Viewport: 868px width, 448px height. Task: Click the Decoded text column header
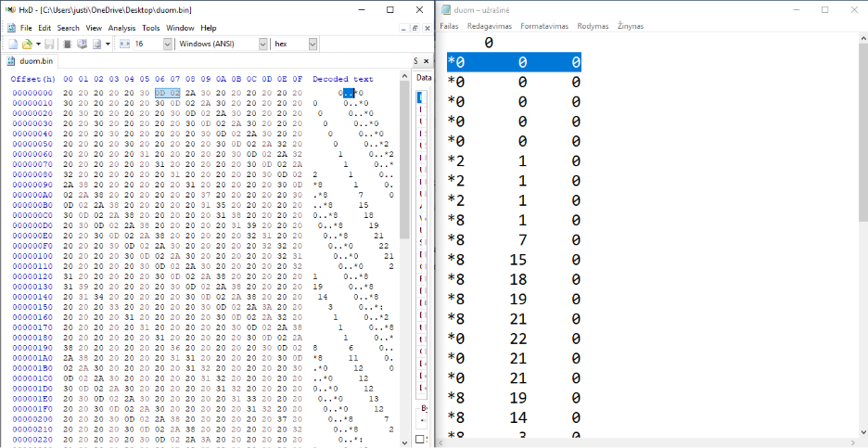click(342, 79)
